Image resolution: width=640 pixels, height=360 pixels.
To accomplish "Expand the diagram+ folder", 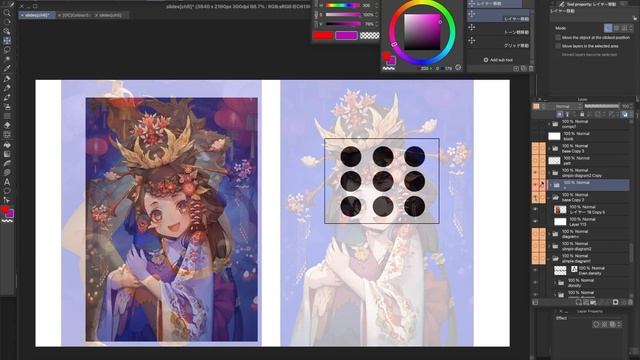I will (549, 234).
